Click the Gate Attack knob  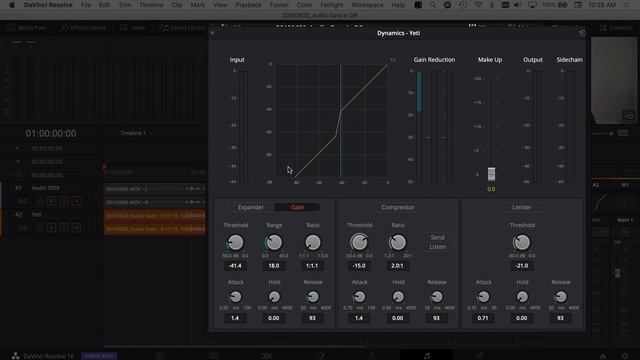coord(235,297)
